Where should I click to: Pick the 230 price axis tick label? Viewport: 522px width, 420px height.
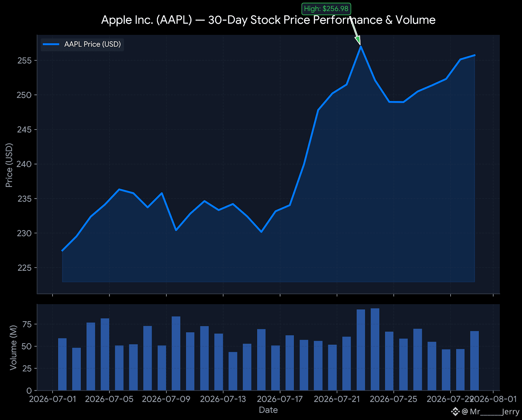[24, 233]
